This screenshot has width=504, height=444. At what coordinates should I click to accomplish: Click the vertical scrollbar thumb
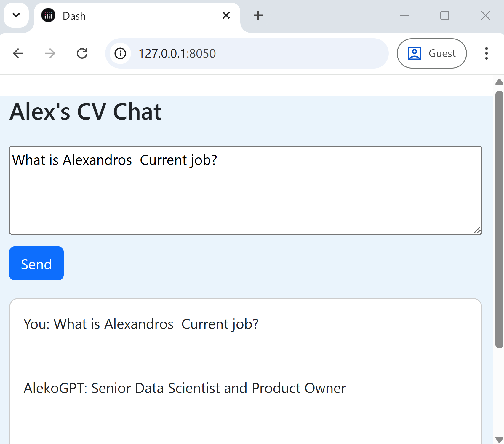point(499,219)
